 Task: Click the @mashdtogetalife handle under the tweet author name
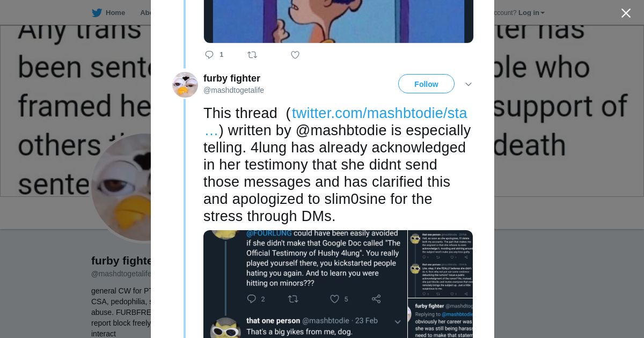pyautogui.click(x=233, y=90)
